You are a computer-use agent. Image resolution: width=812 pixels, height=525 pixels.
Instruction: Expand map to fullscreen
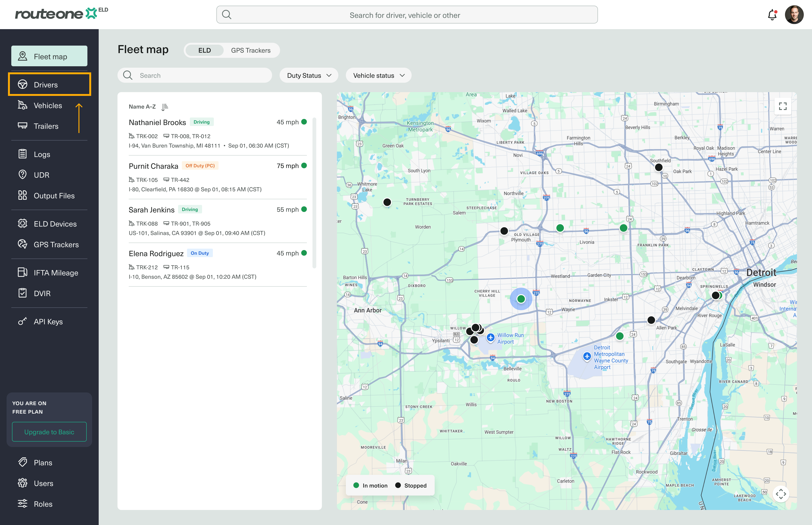pyautogui.click(x=783, y=106)
